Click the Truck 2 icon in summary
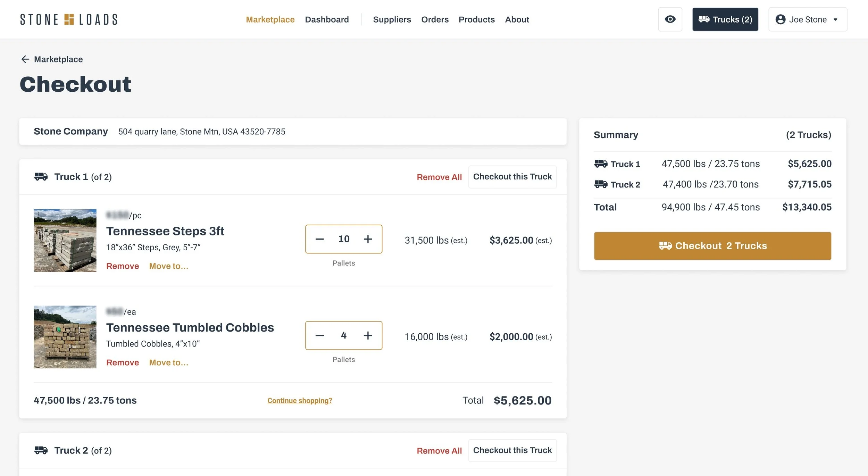The width and height of the screenshot is (868, 476). [x=600, y=184]
